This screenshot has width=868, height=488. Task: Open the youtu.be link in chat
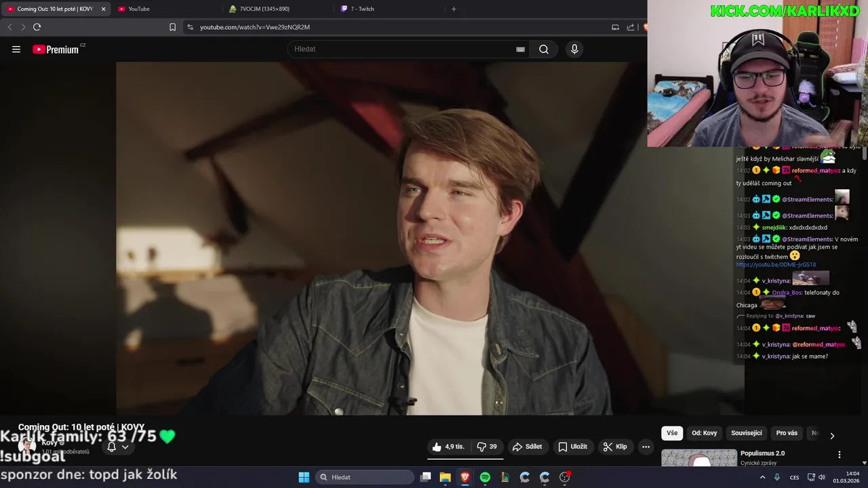click(776, 265)
